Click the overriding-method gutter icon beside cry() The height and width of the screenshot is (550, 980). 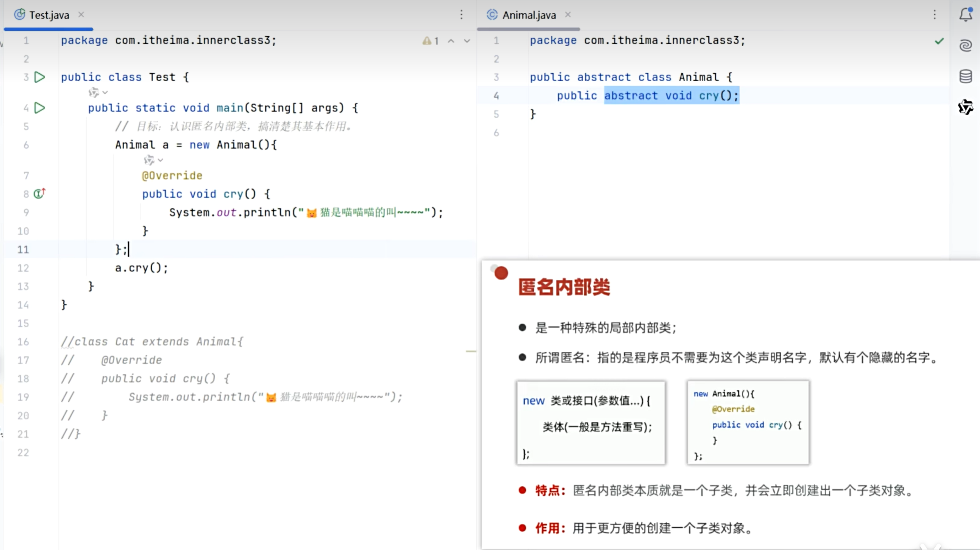click(39, 194)
